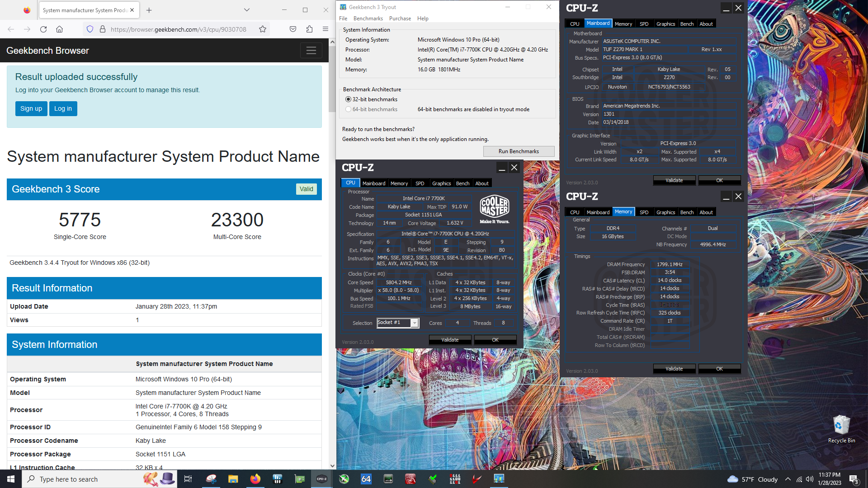
Task: Click OK in the CPU-Z CPU window
Action: tap(495, 340)
